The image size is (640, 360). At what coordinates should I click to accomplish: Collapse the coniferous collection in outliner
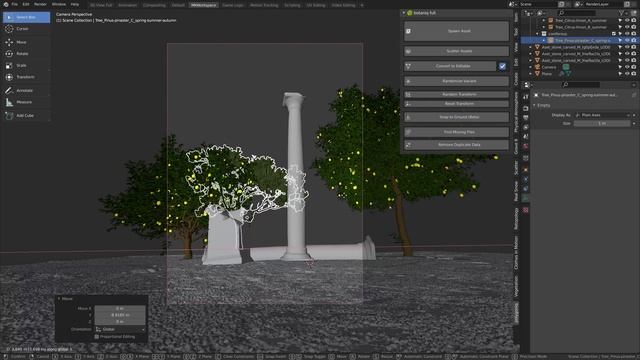(537, 34)
